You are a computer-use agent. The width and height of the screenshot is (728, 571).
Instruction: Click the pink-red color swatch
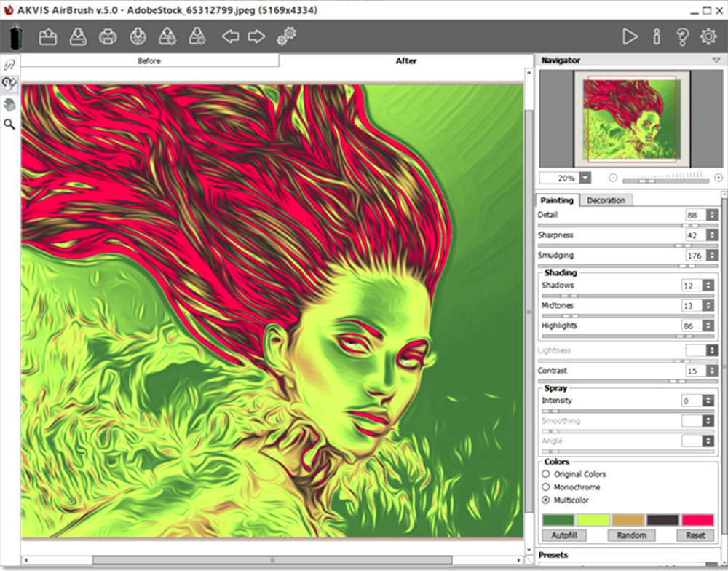pos(697,520)
